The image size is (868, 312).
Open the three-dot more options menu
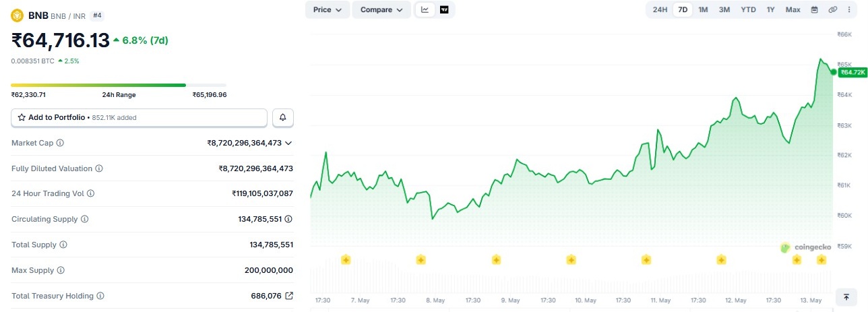click(848, 9)
